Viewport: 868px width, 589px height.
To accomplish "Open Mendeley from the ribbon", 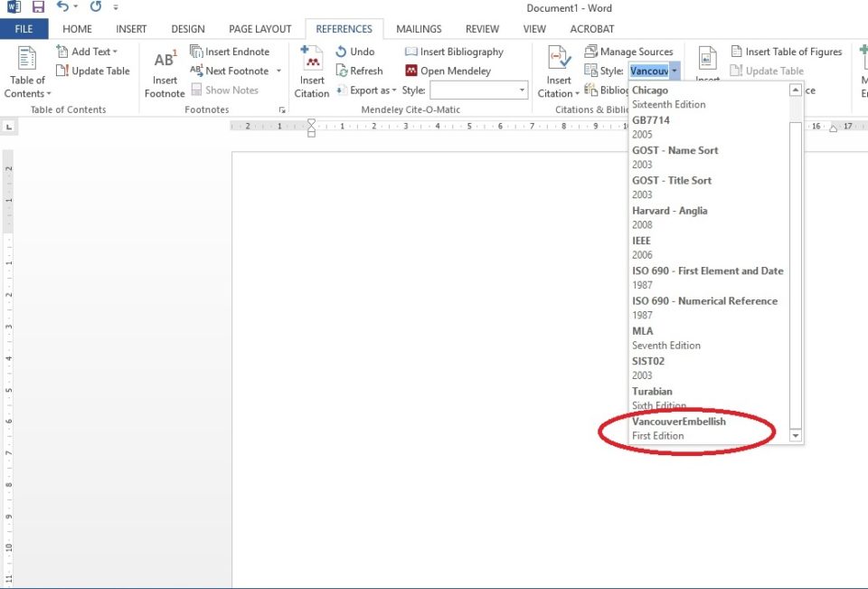I will pyautogui.click(x=448, y=71).
